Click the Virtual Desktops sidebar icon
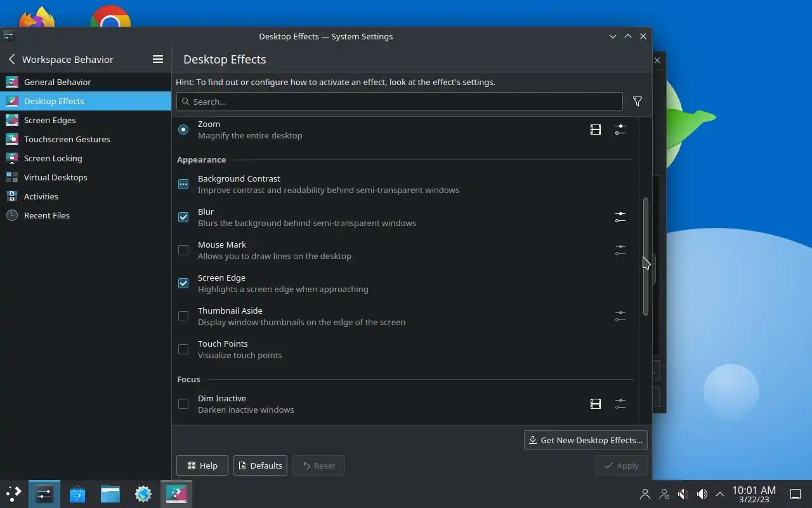The image size is (812, 508). coord(12,177)
